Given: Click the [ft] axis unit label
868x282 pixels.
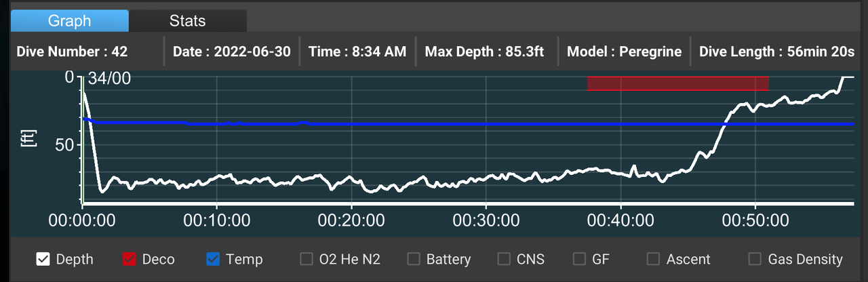Looking at the screenshot, I should (28, 139).
